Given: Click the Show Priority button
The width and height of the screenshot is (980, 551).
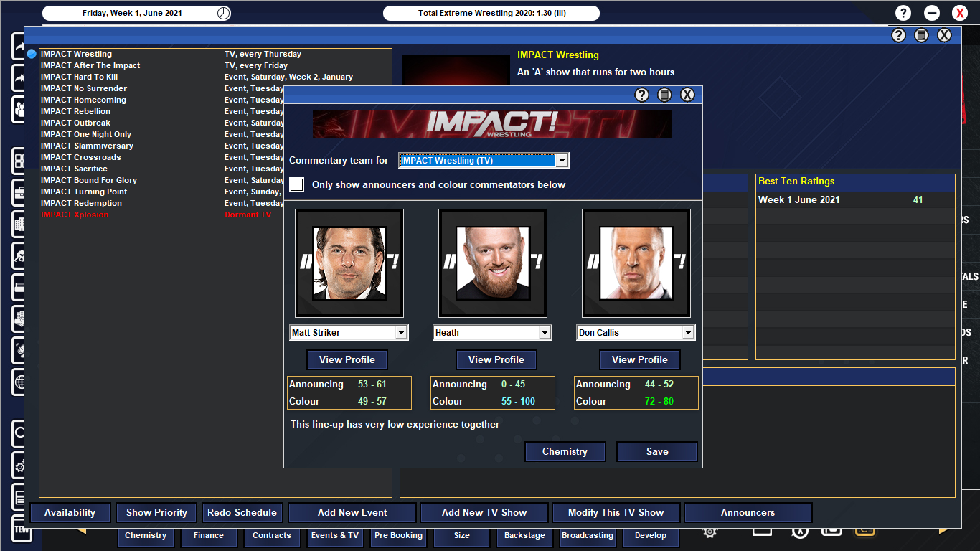Looking at the screenshot, I should (156, 512).
